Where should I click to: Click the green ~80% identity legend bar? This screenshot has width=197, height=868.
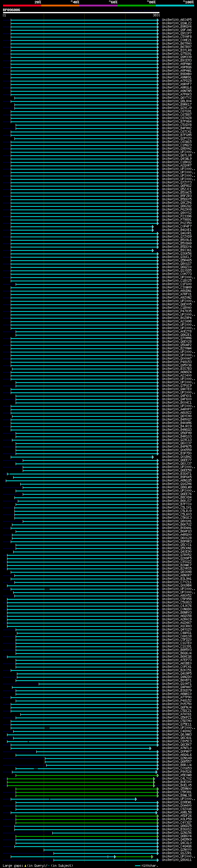[137, 6]
